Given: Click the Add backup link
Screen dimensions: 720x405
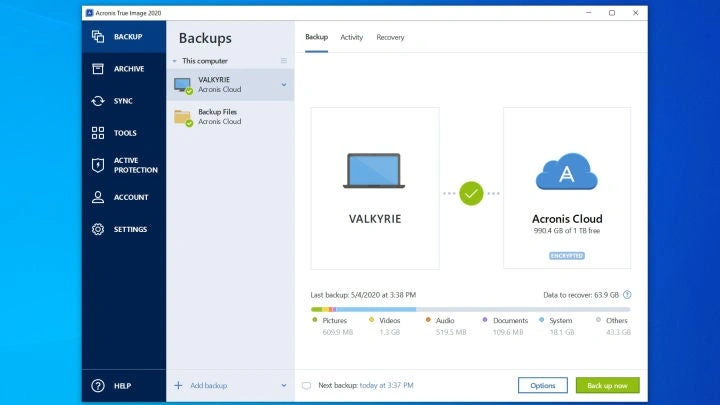Looking at the screenshot, I should 208,386.
